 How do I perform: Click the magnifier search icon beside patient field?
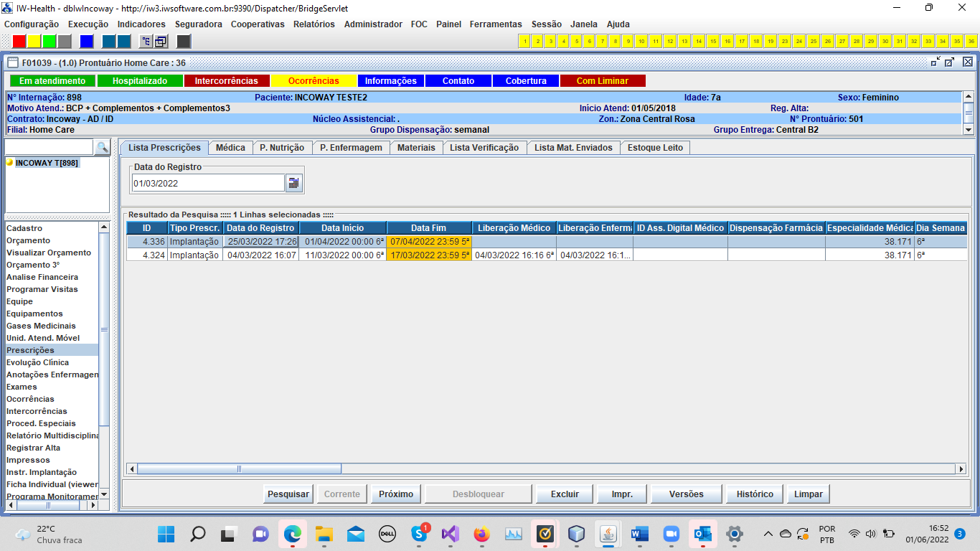103,148
